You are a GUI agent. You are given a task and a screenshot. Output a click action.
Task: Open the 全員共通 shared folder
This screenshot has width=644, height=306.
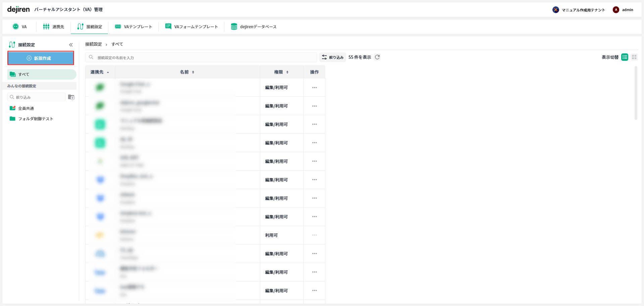point(26,108)
